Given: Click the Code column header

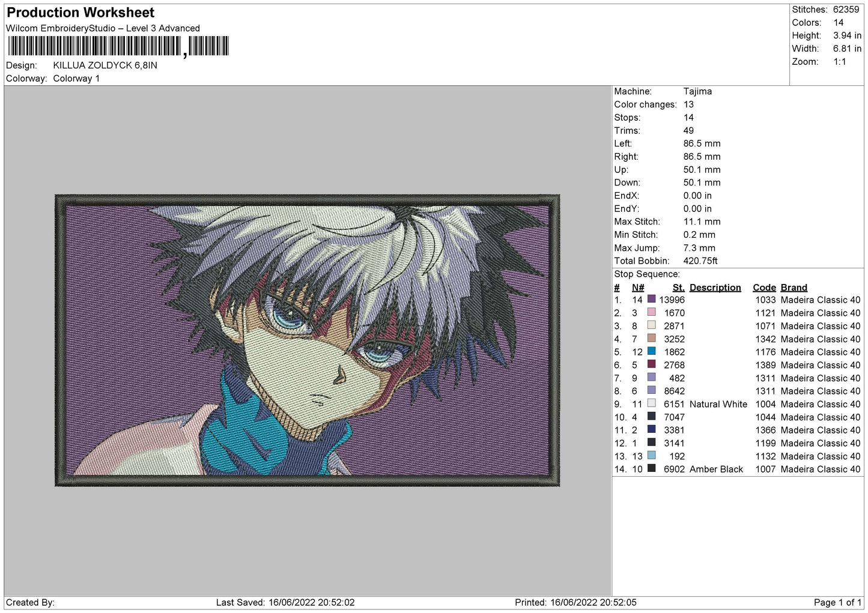Looking at the screenshot, I should point(764,288).
